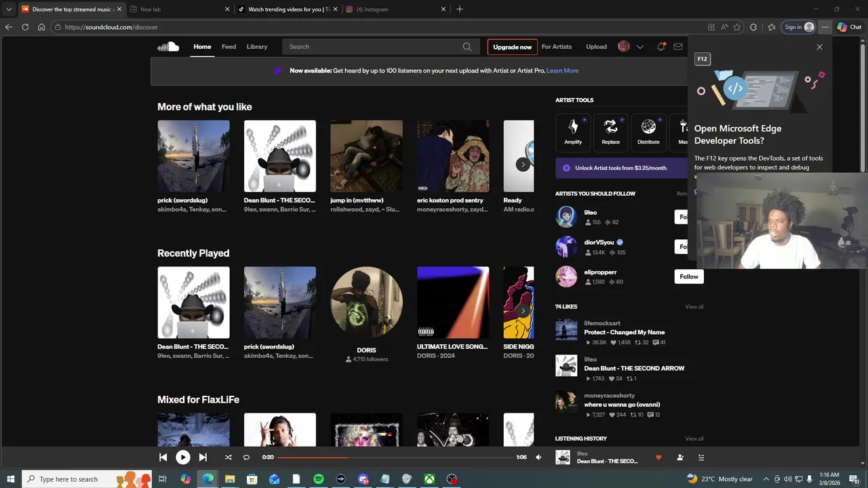Click the play button in player bar
868x488 pixels.
point(183,457)
